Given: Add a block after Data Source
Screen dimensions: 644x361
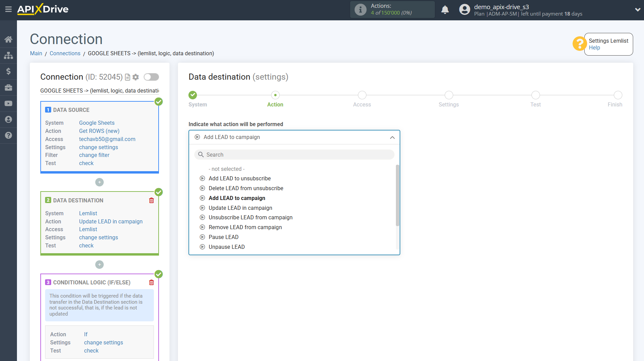Looking at the screenshot, I should (x=99, y=182).
